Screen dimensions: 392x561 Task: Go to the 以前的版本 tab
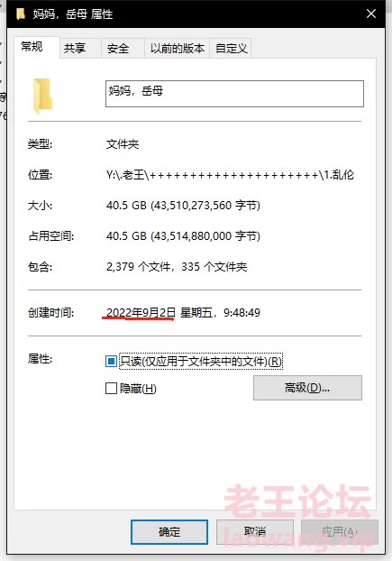click(x=178, y=48)
